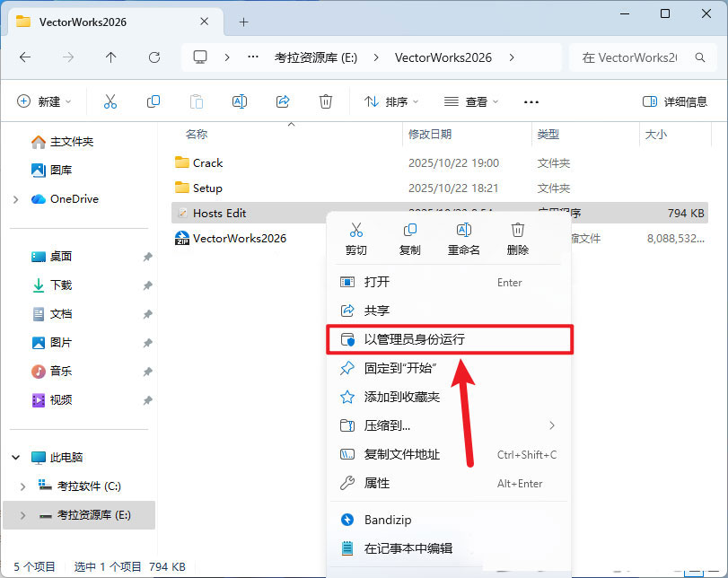Go up one folder level
Image resolution: width=728 pixels, height=578 pixels.
point(110,57)
